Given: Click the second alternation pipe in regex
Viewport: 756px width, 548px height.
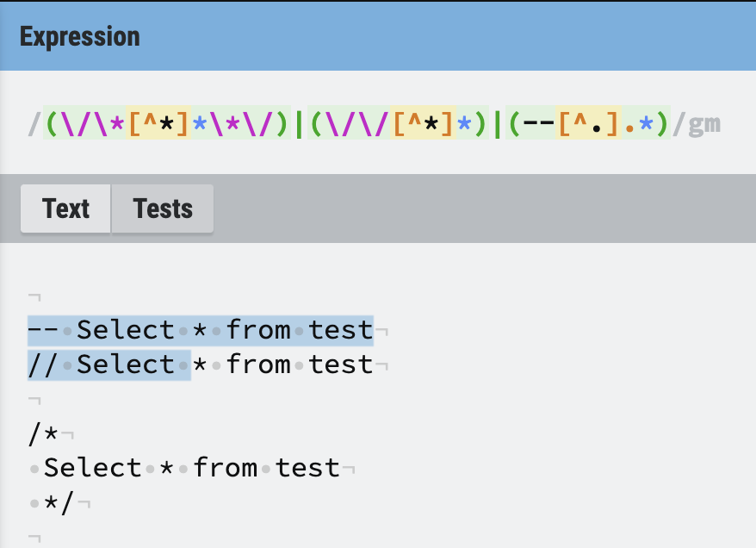Looking at the screenshot, I should pos(498,123).
